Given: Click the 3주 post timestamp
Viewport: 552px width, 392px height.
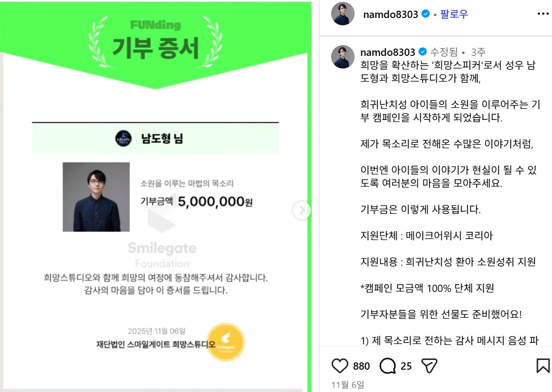Looking at the screenshot, I should point(479,52).
